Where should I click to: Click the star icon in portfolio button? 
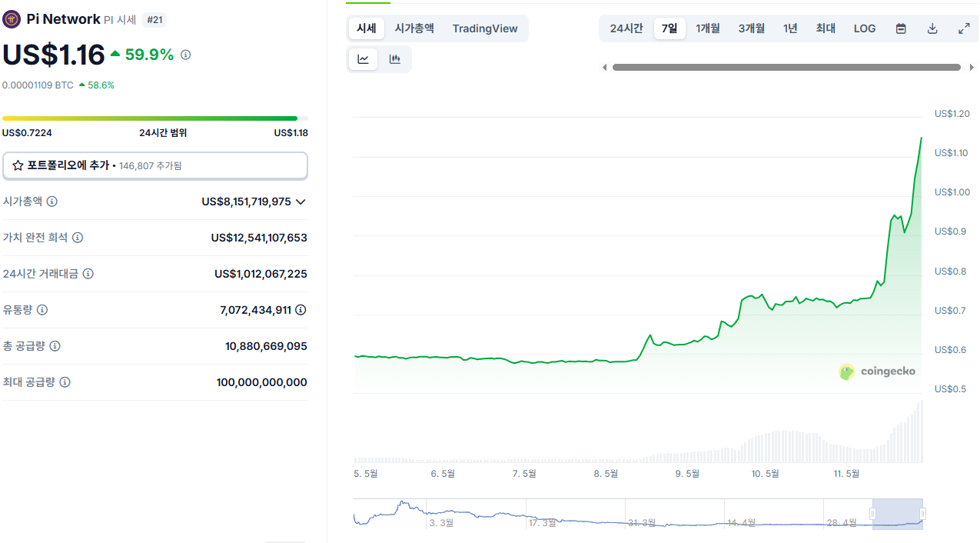[18, 165]
